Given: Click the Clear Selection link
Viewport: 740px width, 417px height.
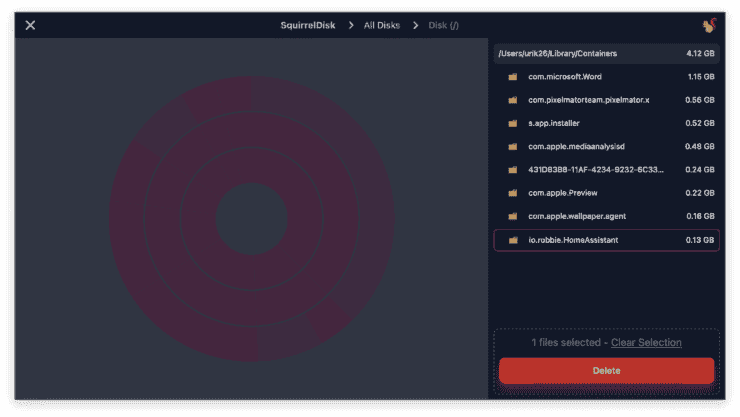Looking at the screenshot, I should pyautogui.click(x=646, y=343).
